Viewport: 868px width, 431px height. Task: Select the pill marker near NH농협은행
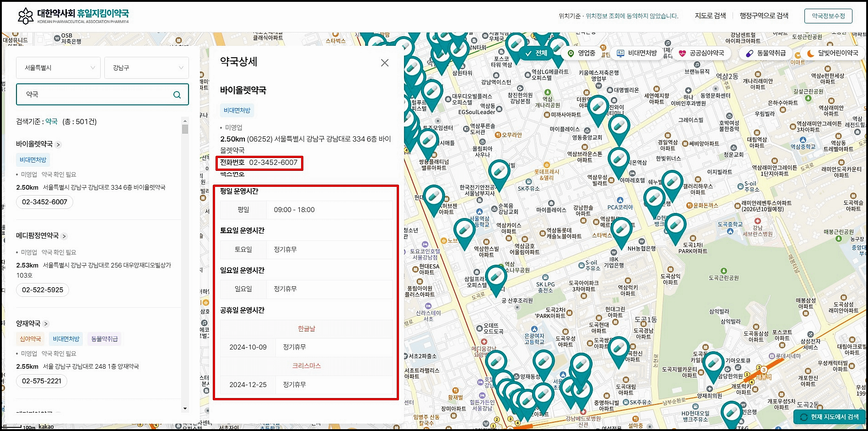[621, 229]
